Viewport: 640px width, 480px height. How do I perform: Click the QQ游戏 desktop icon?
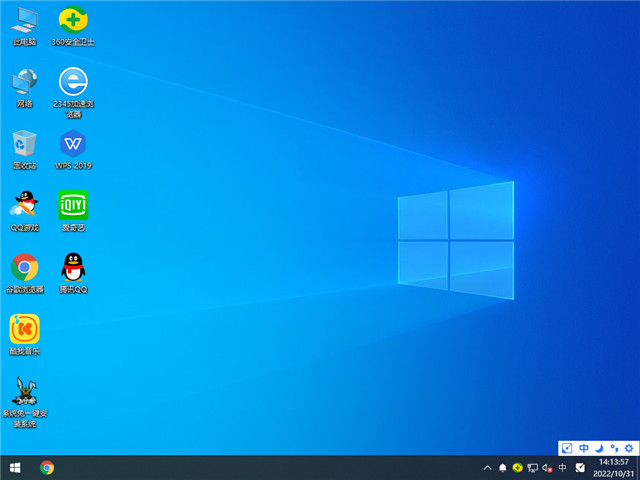click(24, 206)
